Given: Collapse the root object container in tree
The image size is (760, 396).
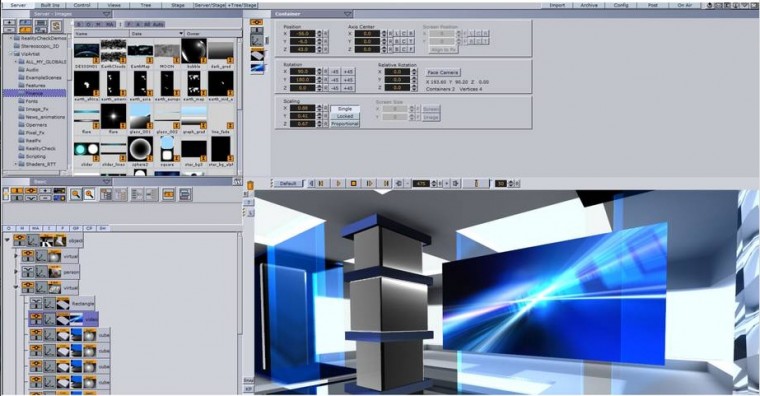Looking at the screenshot, I should [7, 240].
